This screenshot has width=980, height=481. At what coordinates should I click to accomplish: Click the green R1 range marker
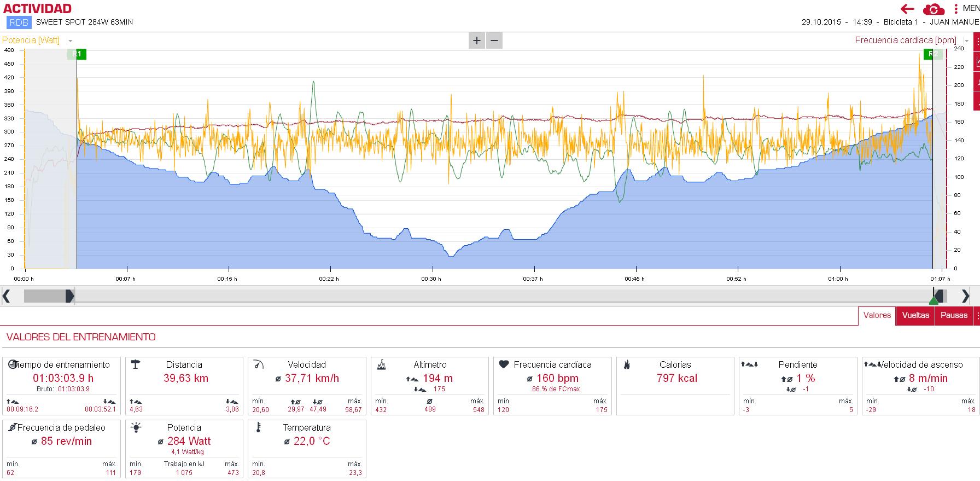point(77,54)
